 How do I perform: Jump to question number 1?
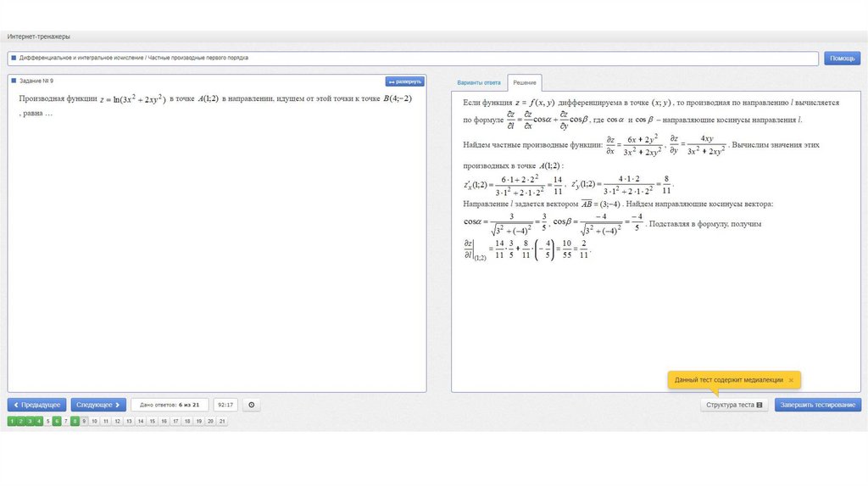point(12,421)
